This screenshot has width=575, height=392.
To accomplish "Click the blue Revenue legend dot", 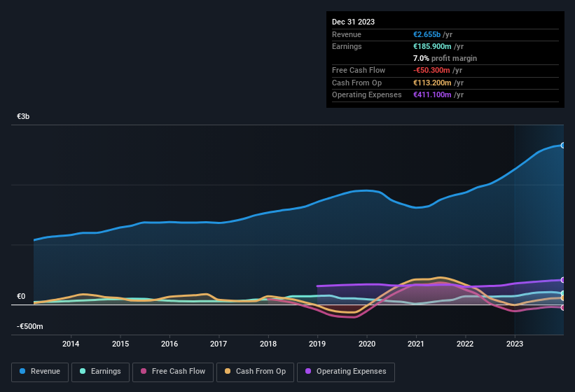I will point(23,371).
